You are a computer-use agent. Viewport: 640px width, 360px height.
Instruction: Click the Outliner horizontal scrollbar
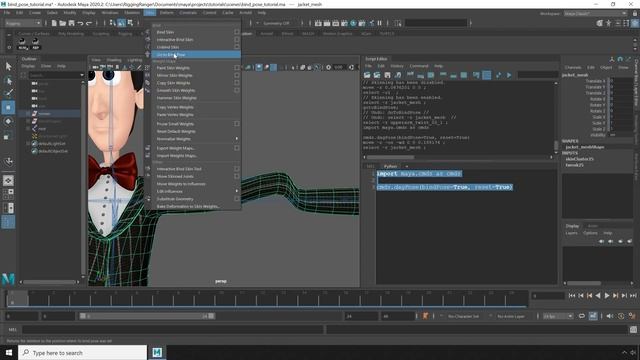(50, 282)
